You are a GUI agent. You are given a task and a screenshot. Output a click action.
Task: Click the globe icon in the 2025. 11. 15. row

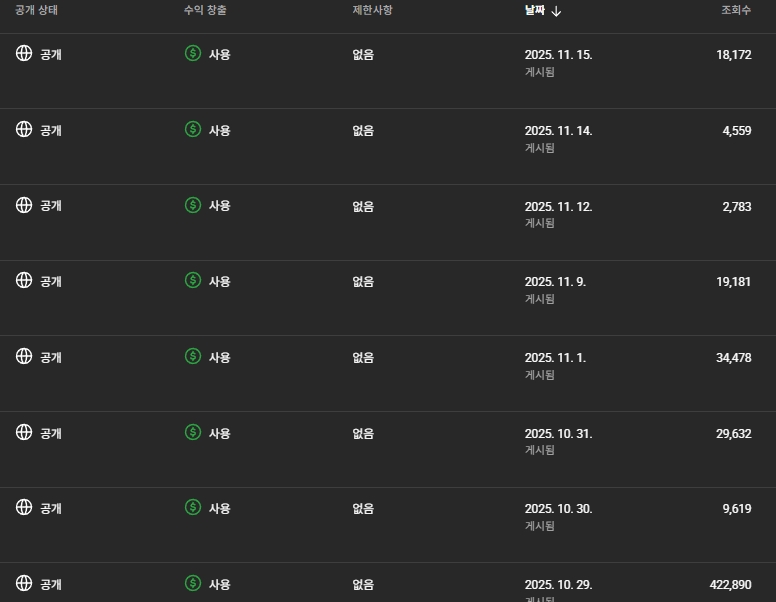(x=24, y=53)
